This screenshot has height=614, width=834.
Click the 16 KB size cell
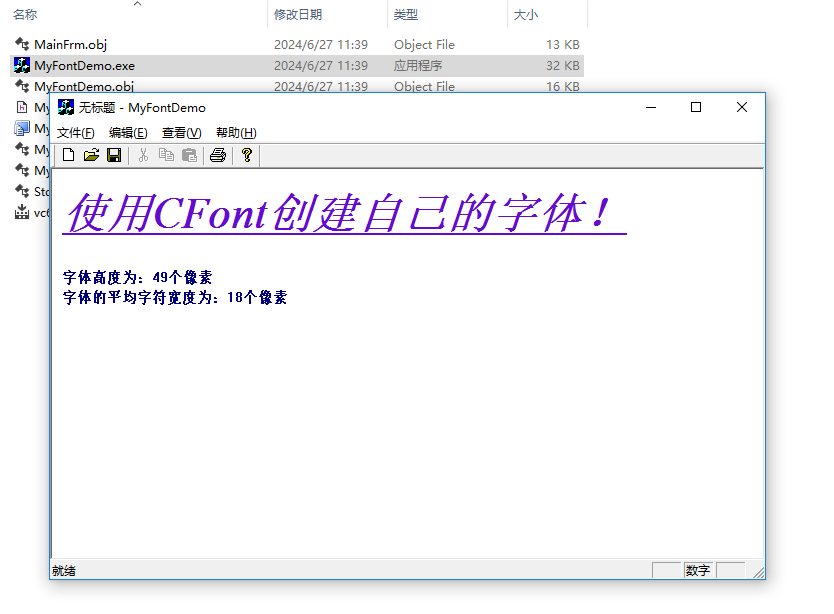coord(563,86)
